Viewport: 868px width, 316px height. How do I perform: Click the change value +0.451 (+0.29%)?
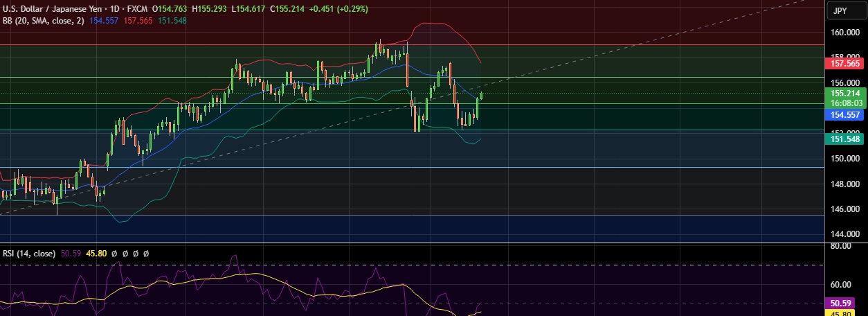pyautogui.click(x=340, y=9)
